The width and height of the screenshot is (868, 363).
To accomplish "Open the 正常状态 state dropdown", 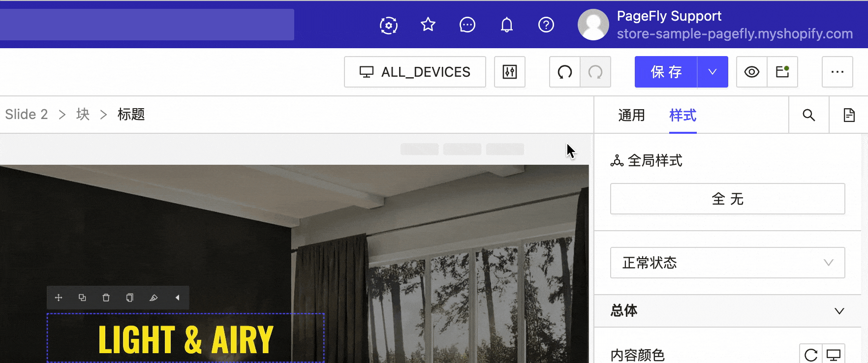I will pyautogui.click(x=728, y=263).
